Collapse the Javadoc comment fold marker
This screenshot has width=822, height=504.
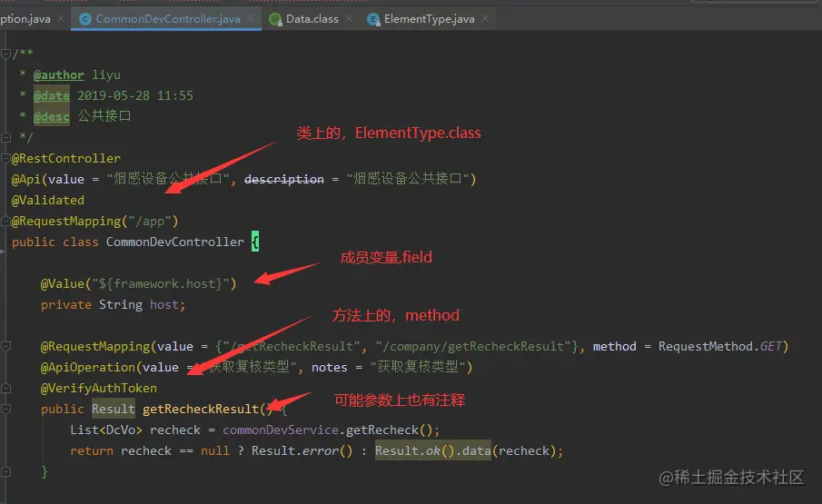(x=6, y=54)
